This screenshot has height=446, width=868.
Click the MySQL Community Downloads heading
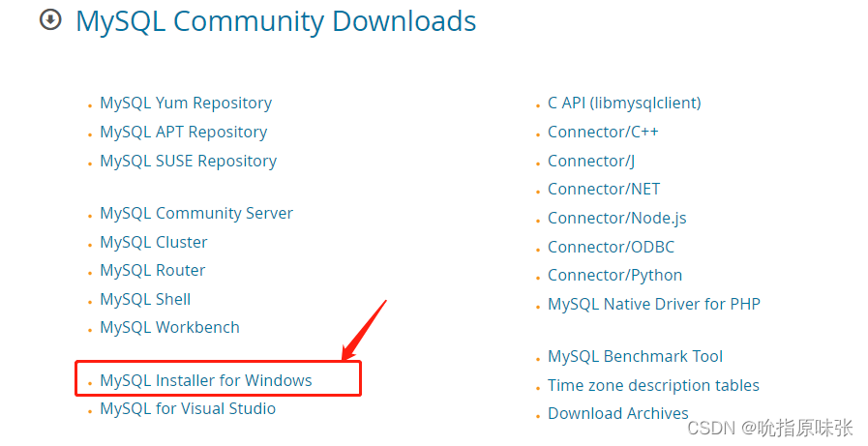276,21
